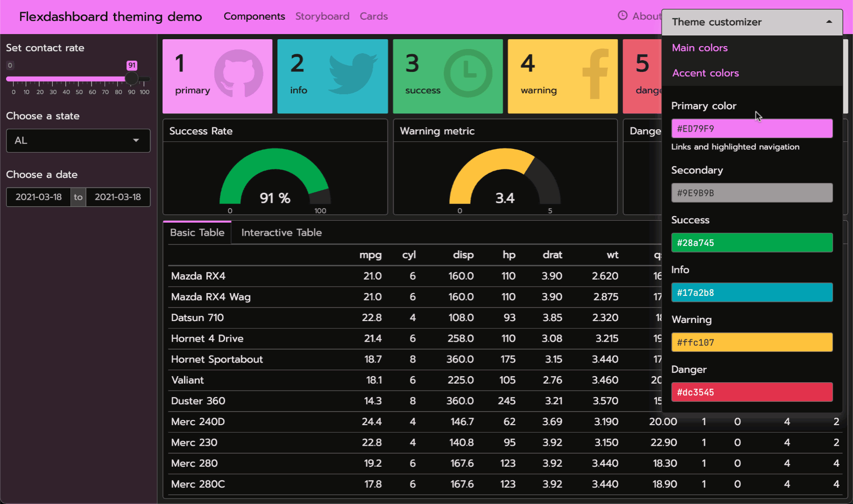Image resolution: width=853 pixels, height=504 pixels.
Task: Open the Accent colors section
Action: pos(705,73)
